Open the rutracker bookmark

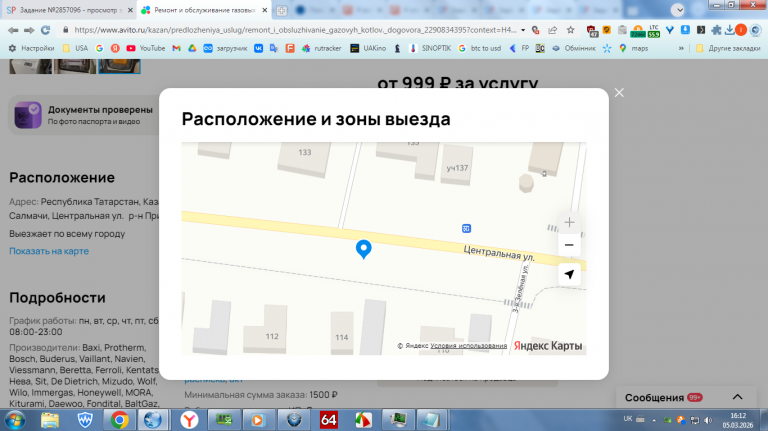(322, 48)
